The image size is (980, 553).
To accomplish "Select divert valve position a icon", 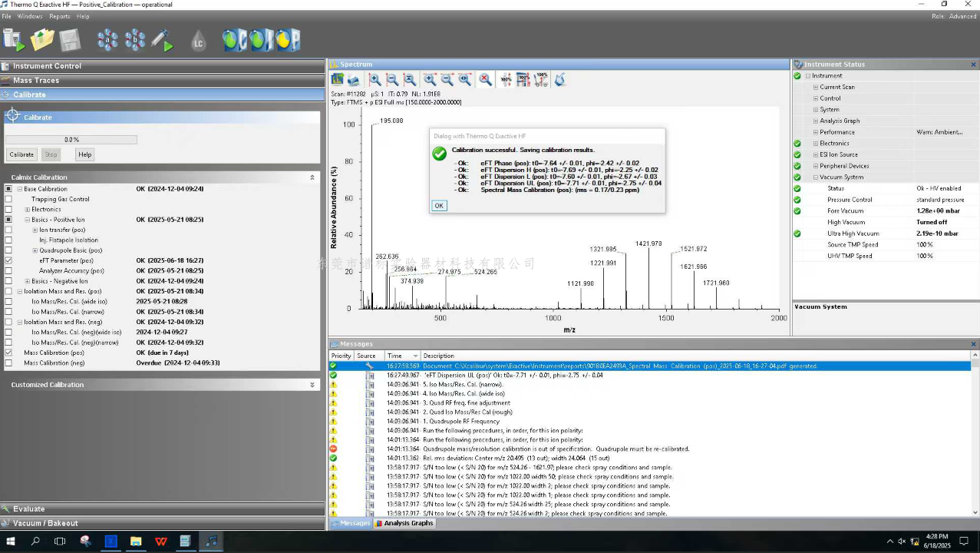I will click(107, 40).
